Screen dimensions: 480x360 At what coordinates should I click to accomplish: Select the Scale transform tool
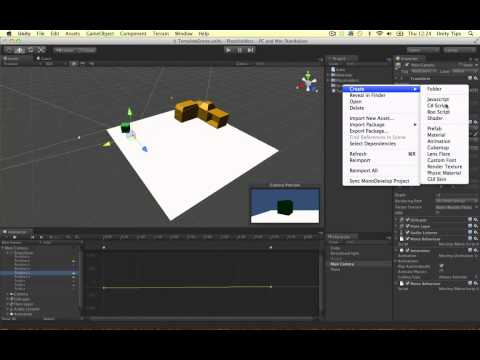41,50
